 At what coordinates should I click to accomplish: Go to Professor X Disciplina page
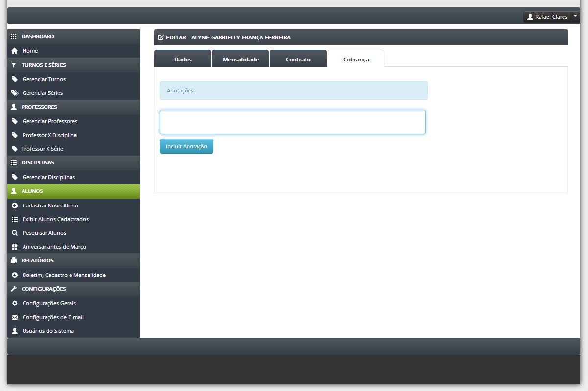pos(49,135)
